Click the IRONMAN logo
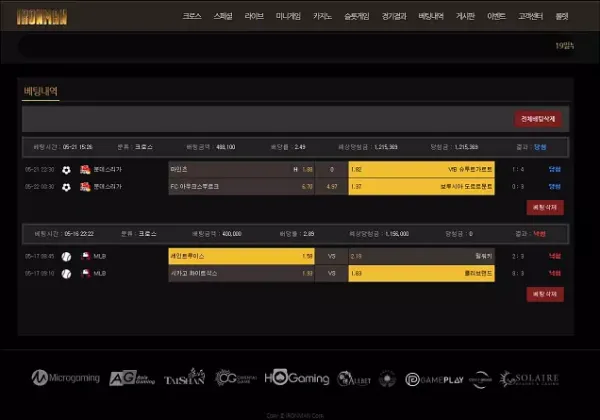 [x=42, y=17]
